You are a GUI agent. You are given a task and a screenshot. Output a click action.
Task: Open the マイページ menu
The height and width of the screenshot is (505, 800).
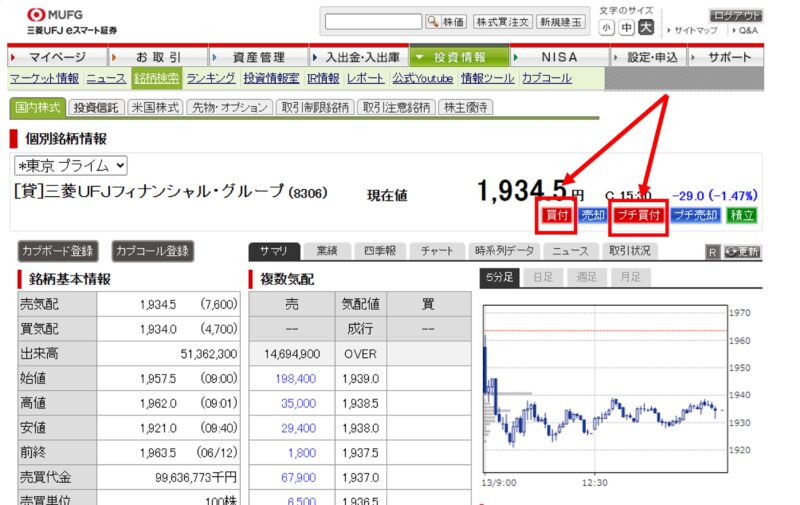(x=57, y=57)
